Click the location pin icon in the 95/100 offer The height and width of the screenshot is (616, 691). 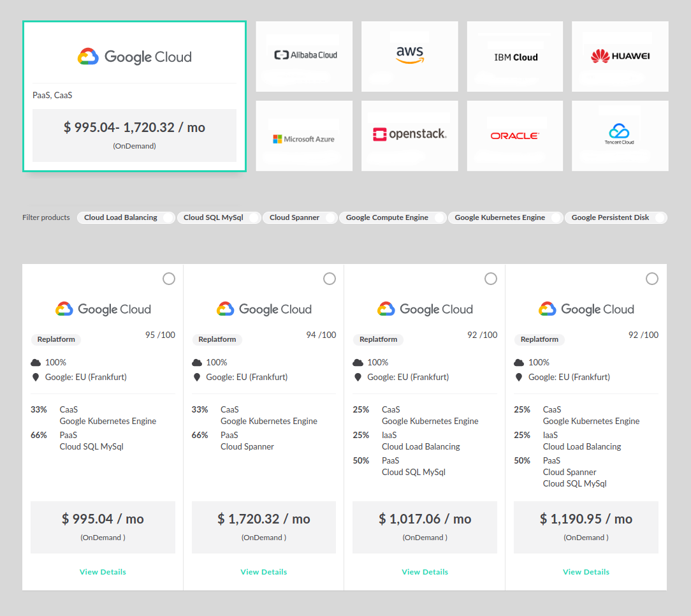click(x=36, y=377)
